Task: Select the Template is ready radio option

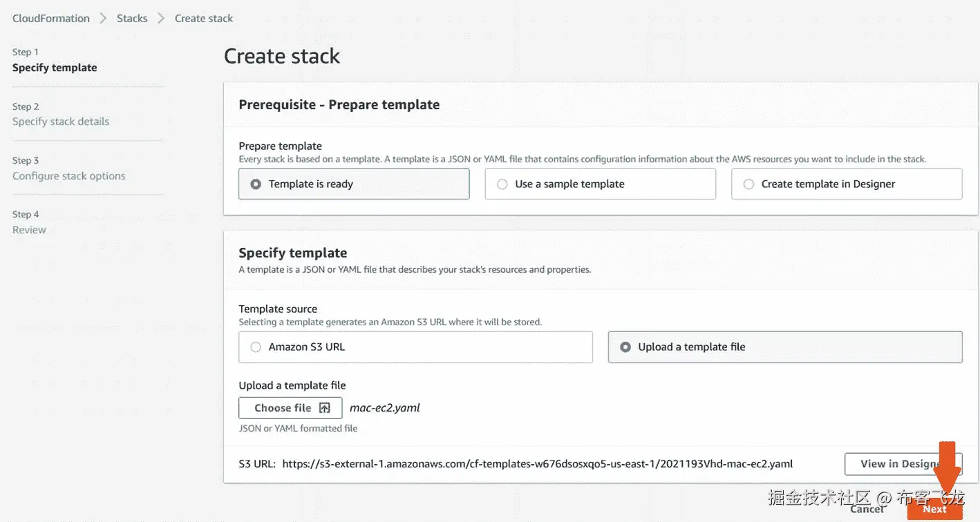Action: [x=256, y=184]
